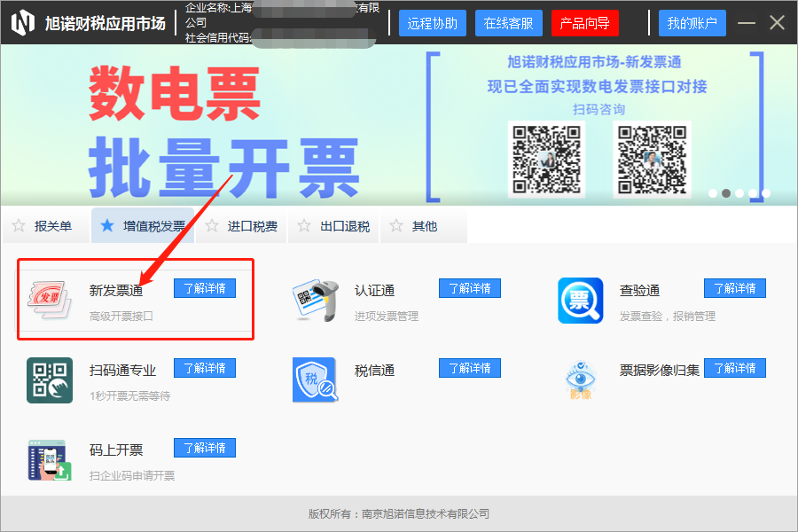Click 了解详情 for 扫码通专业
798x532 pixels.
[205, 368]
